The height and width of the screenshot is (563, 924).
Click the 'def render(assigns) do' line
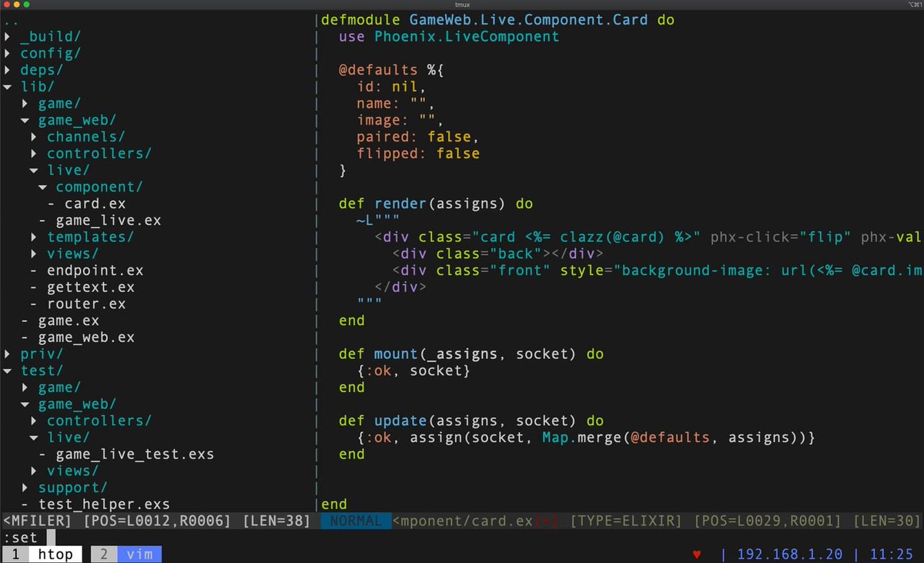(x=436, y=204)
